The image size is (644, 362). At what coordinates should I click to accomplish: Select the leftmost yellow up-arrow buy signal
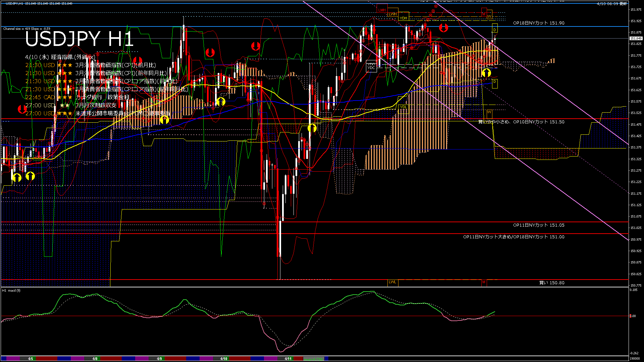(17, 177)
